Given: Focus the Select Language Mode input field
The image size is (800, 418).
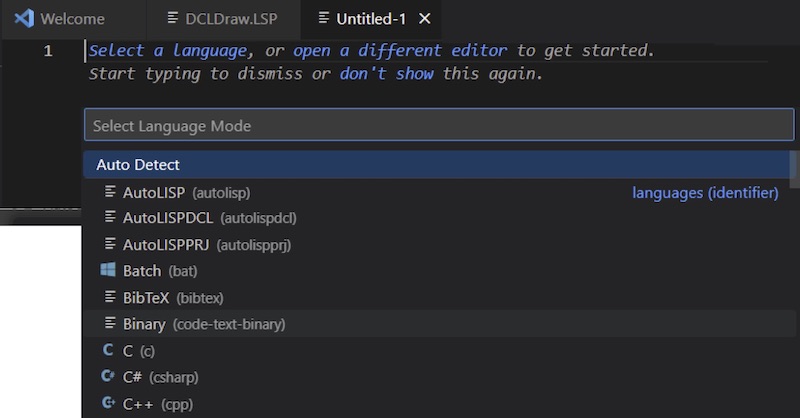Looking at the screenshot, I should pos(439,125).
